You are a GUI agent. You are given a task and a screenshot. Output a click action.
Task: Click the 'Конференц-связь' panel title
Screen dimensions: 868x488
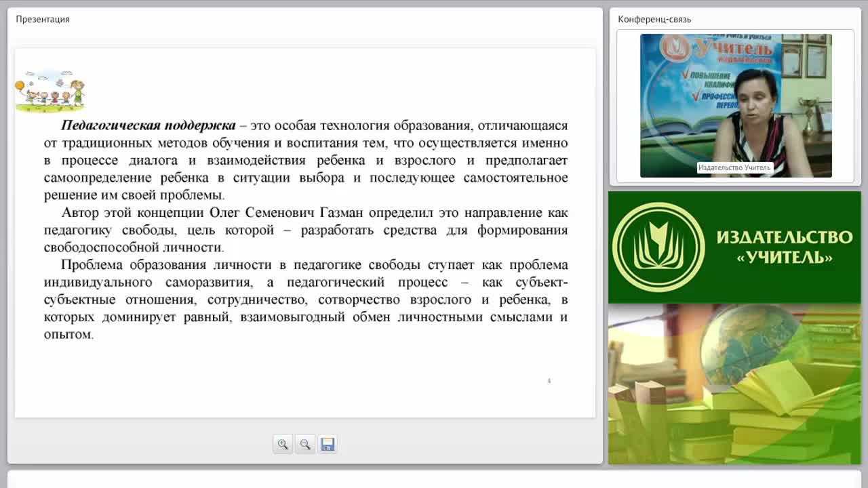point(654,19)
